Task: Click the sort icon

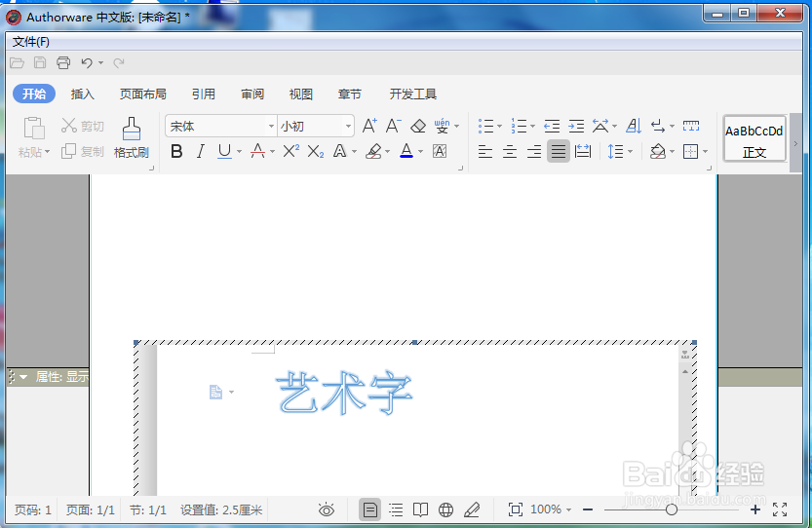Action: pyautogui.click(x=634, y=126)
